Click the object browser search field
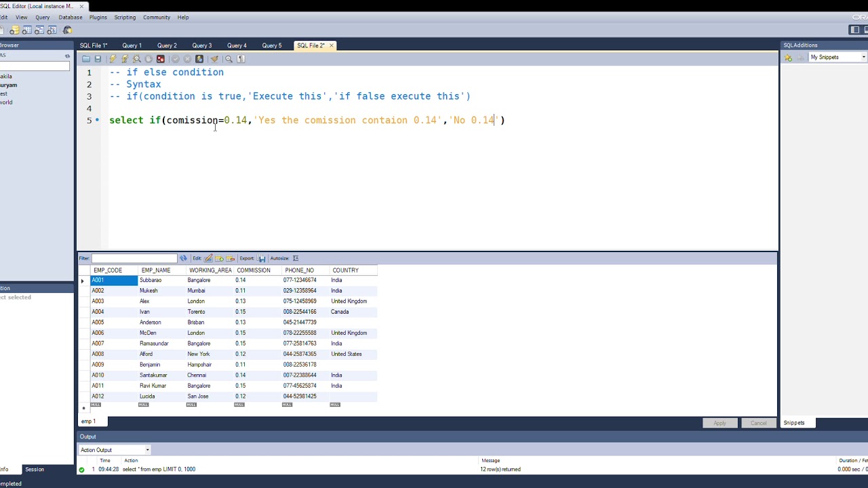The height and width of the screenshot is (488, 868). [x=35, y=66]
